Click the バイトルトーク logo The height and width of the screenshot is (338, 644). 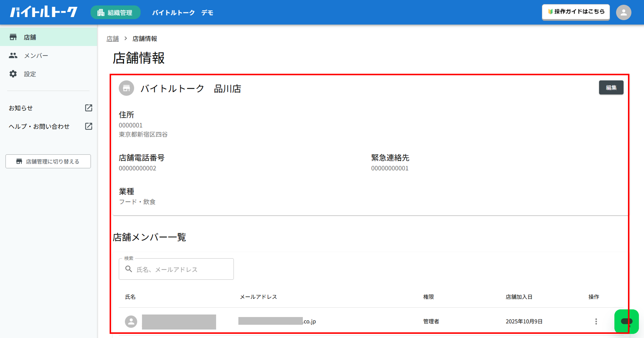coord(44,12)
